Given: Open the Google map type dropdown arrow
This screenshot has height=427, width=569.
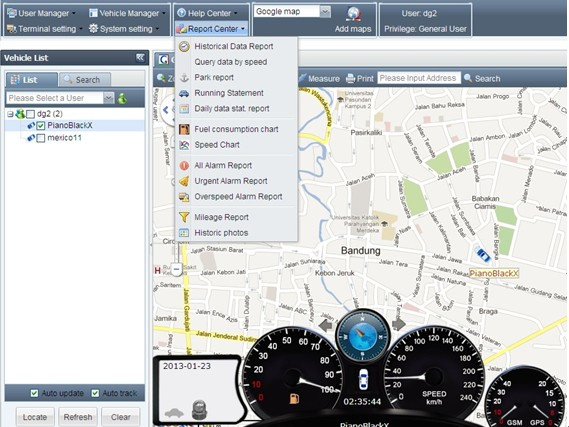Looking at the screenshot, I should [x=325, y=12].
